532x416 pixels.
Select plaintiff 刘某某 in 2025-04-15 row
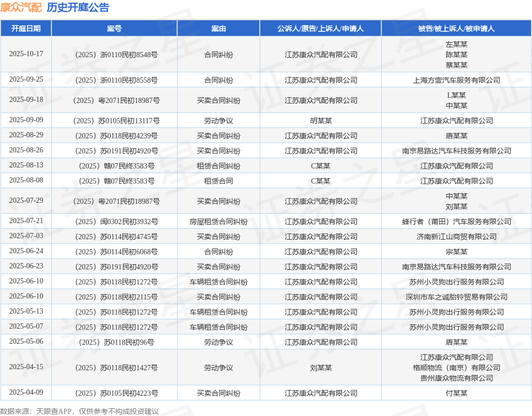coord(321,368)
